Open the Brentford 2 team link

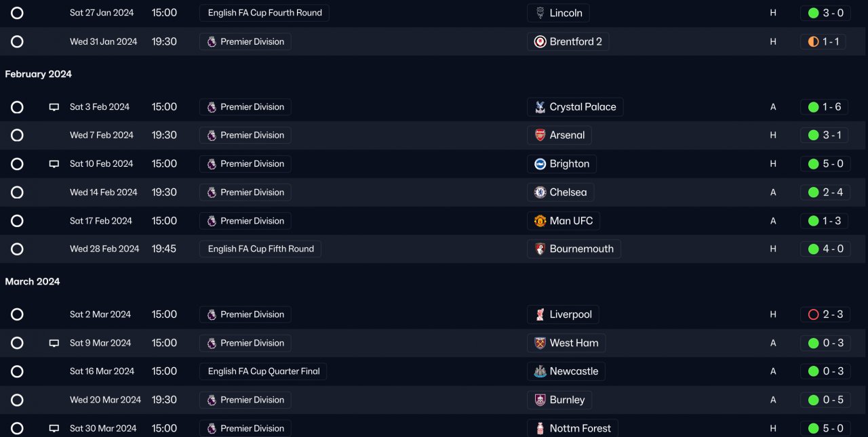coord(575,42)
